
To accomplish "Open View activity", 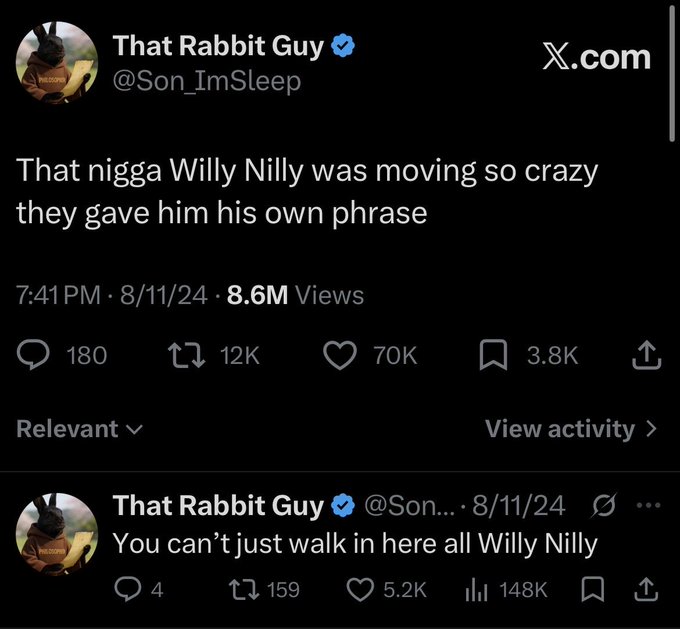I will click(x=571, y=429).
